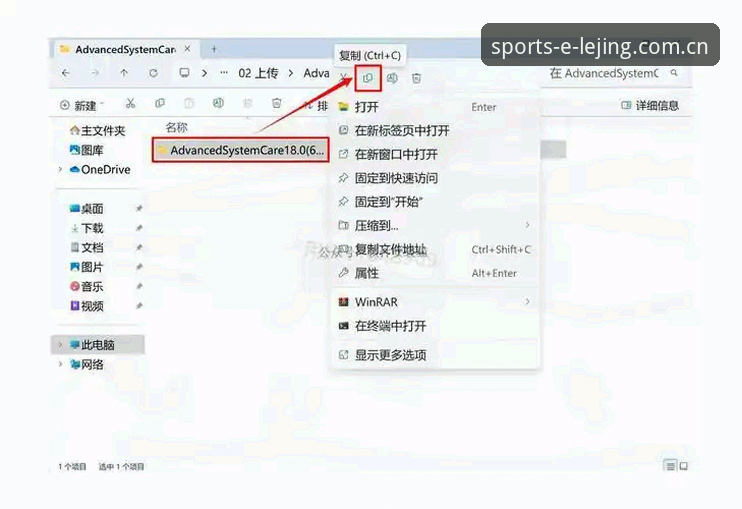
Task: Open the 新建 dropdown
Action: (x=81, y=105)
